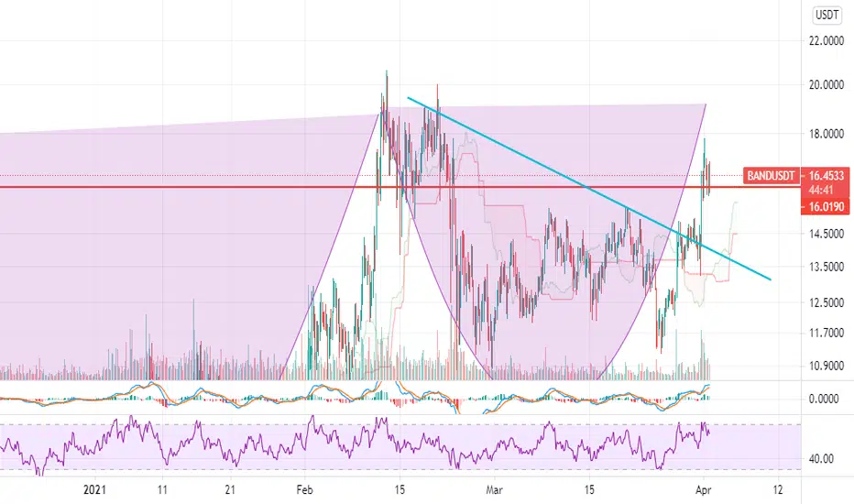
Task: Click the 40.00 RSI axis label
Action: [x=821, y=459]
